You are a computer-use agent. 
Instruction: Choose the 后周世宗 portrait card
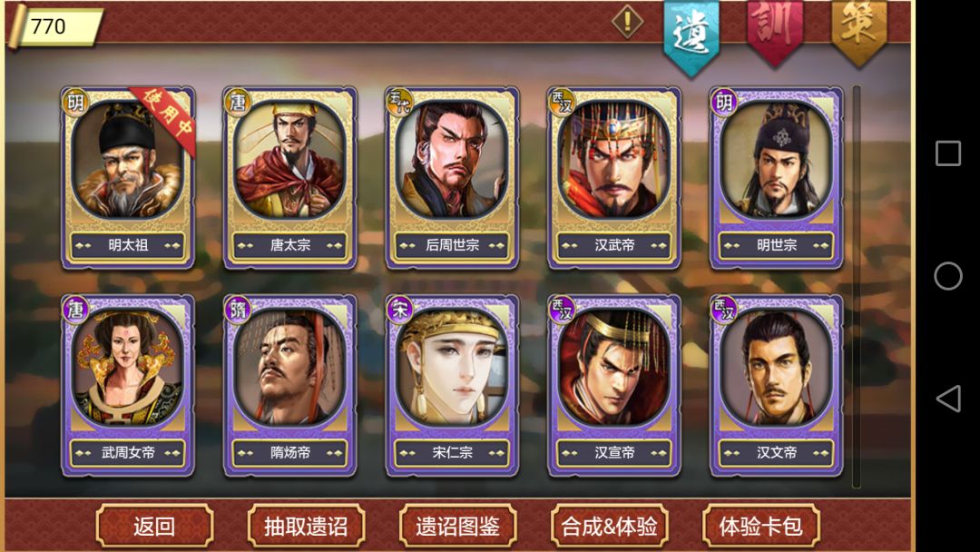[452, 178]
